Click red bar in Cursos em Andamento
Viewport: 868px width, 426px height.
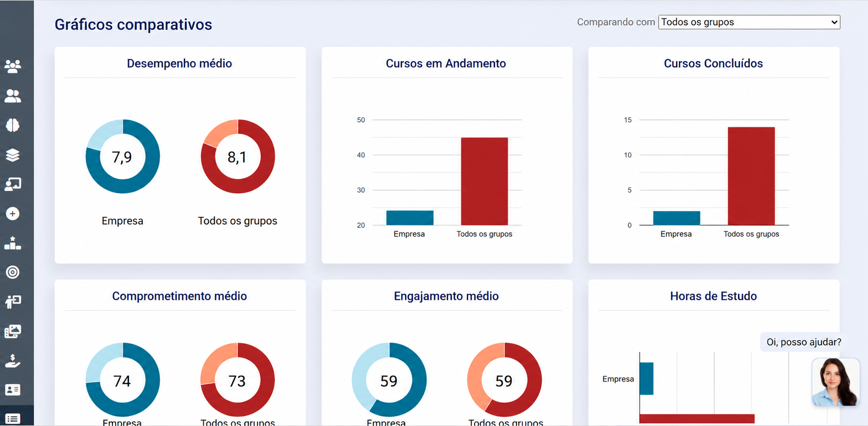pos(484,181)
